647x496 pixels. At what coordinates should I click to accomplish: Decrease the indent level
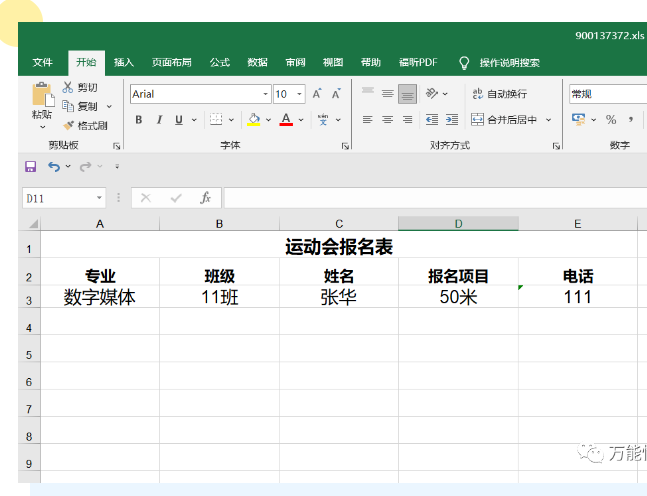point(432,120)
